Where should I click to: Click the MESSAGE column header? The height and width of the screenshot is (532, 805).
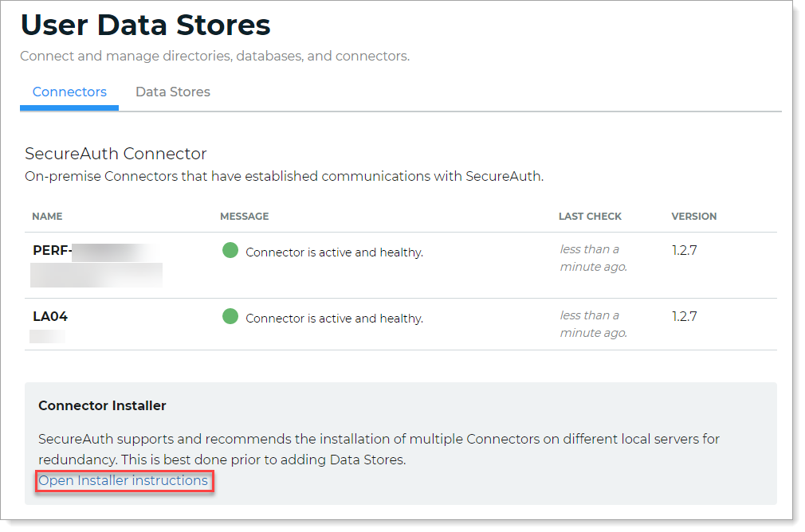244,216
